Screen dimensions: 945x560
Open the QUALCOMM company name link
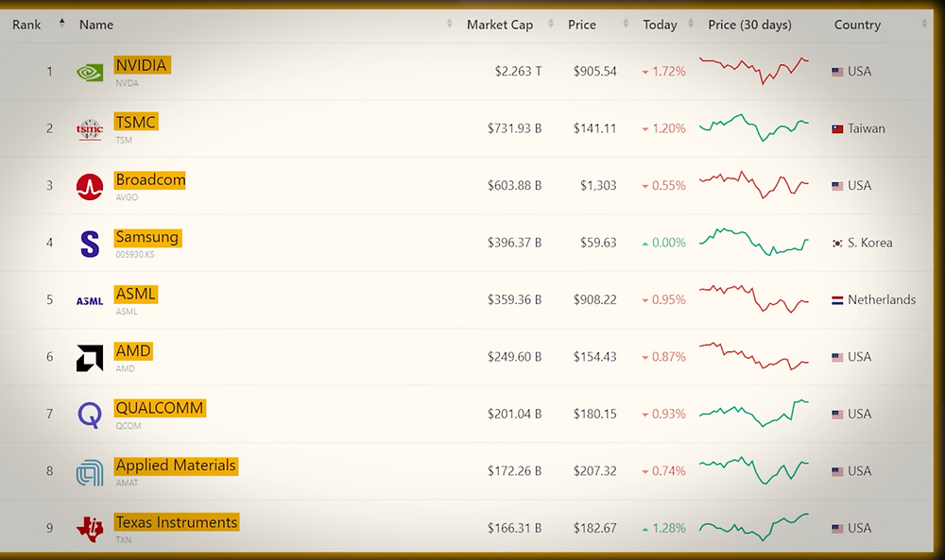[160, 408]
